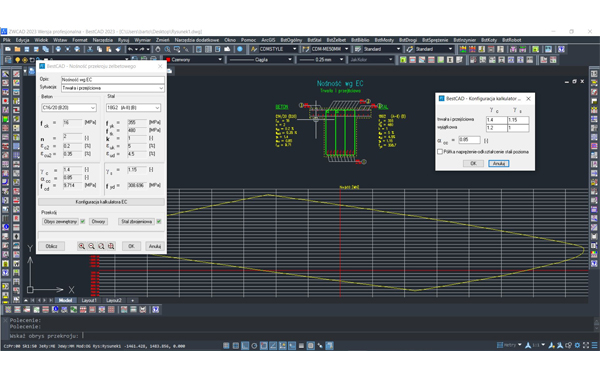The image size is (600, 371).
Task: Open the Rysuj menu
Action: (124, 40)
